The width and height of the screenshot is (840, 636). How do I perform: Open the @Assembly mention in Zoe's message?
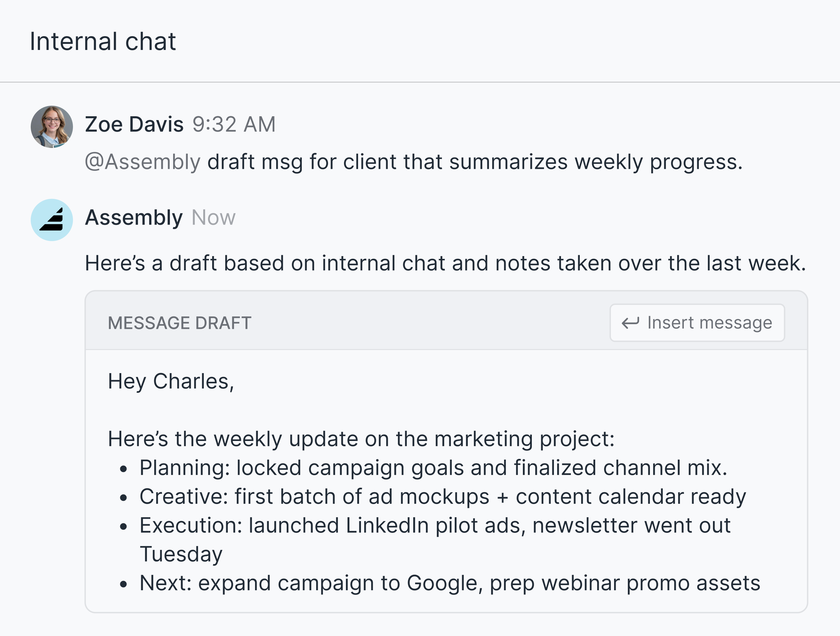143,162
